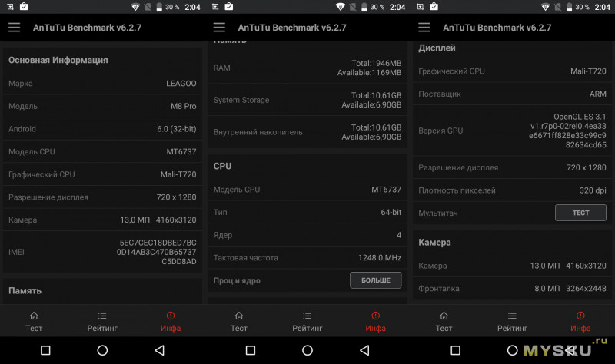This screenshot has width=615, height=364.
Task: Tap the System Storage row
Action: point(307,100)
